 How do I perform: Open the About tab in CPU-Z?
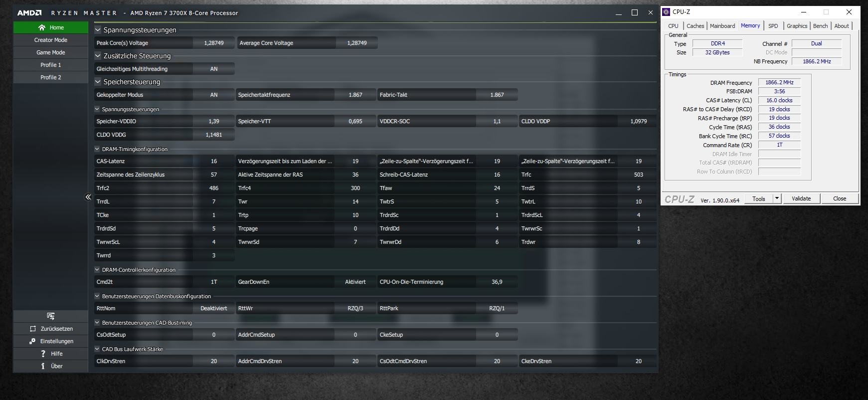pos(842,26)
